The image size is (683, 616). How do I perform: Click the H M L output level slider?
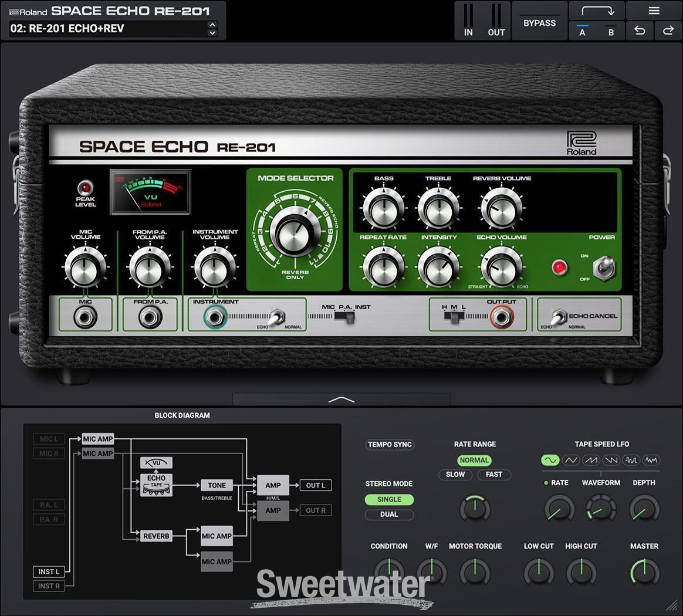pyautogui.click(x=452, y=317)
